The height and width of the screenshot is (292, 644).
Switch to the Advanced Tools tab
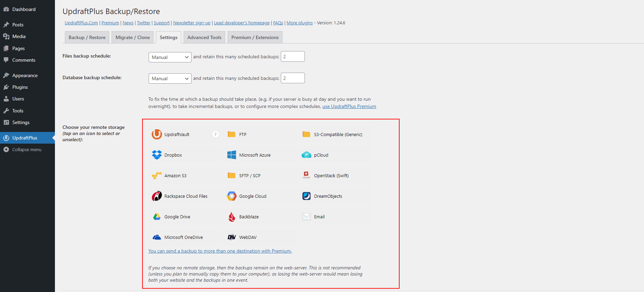coord(204,37)
